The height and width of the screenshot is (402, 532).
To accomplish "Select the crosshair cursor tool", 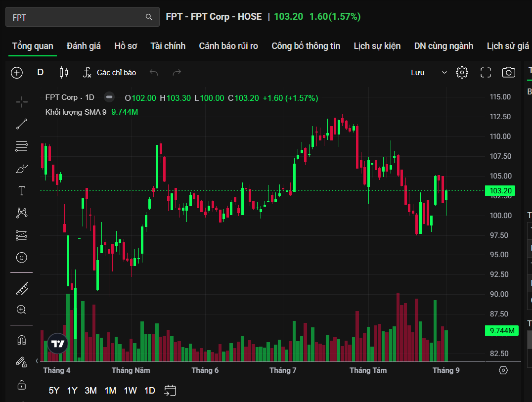I will [22, 102].
